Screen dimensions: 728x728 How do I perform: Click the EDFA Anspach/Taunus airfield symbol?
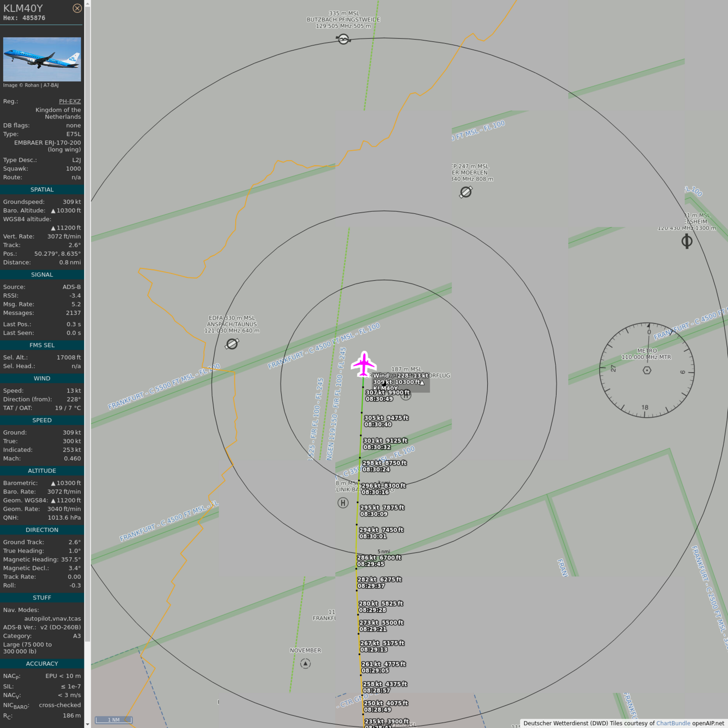[x=232, y=344]
